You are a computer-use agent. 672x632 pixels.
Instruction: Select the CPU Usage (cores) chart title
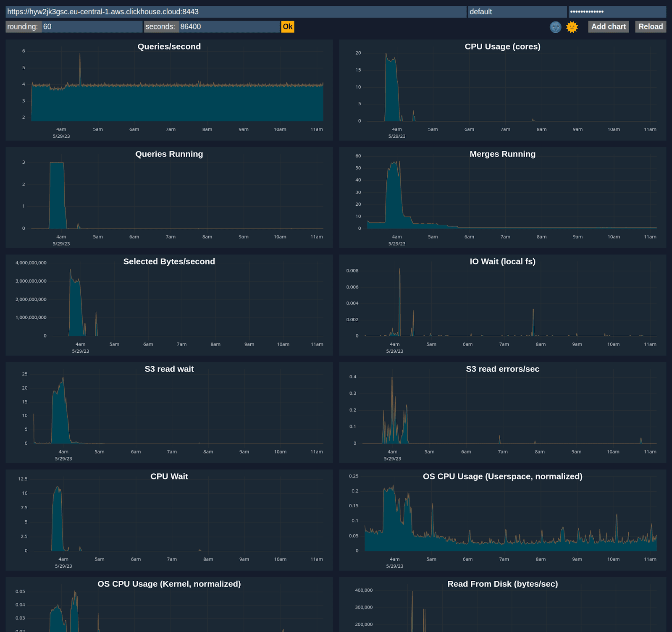502,47
